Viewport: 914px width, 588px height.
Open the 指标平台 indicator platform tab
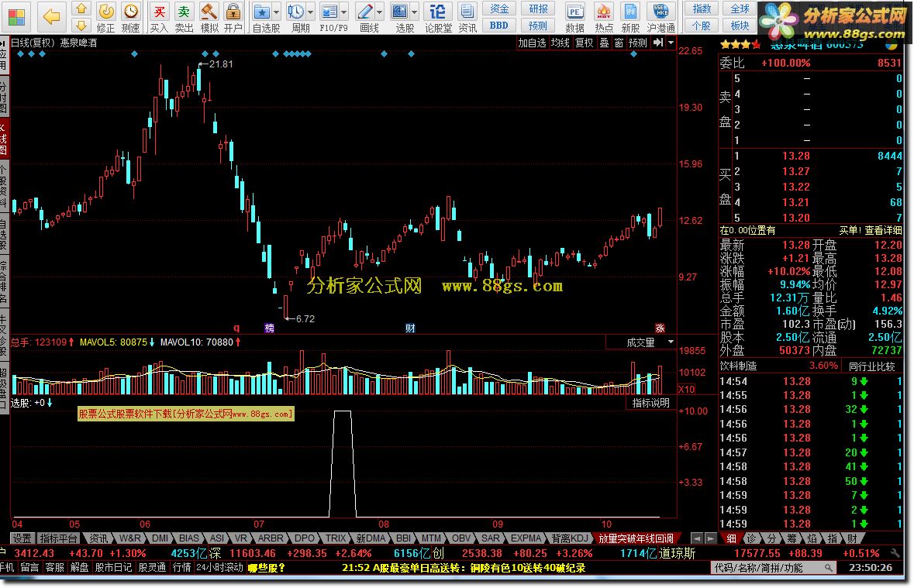click(58, 538)
